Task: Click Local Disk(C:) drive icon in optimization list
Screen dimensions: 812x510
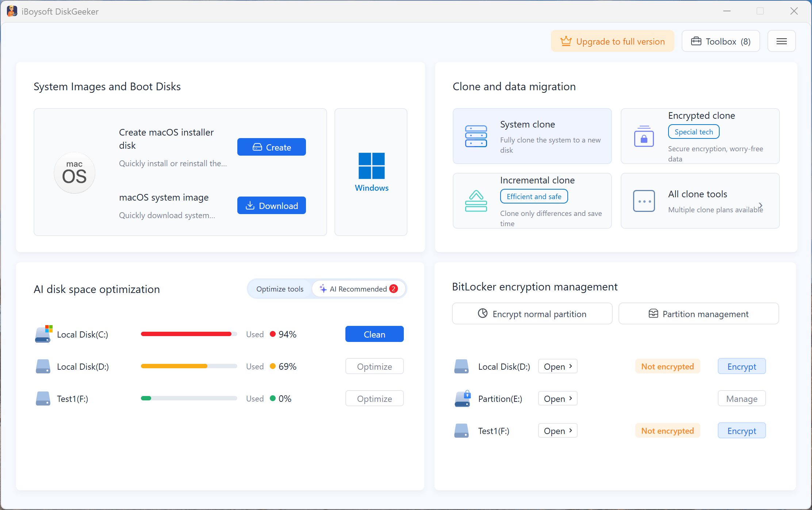Action: pos(44,334)
